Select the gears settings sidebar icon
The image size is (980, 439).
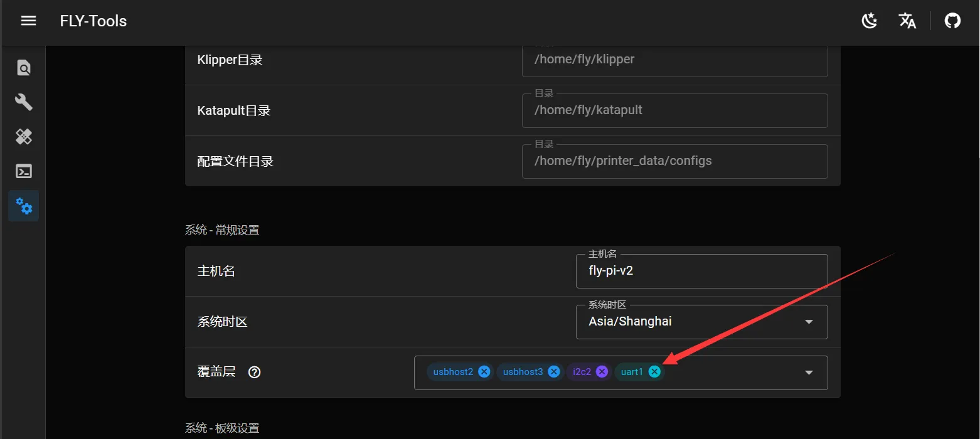tap(24, 206)
